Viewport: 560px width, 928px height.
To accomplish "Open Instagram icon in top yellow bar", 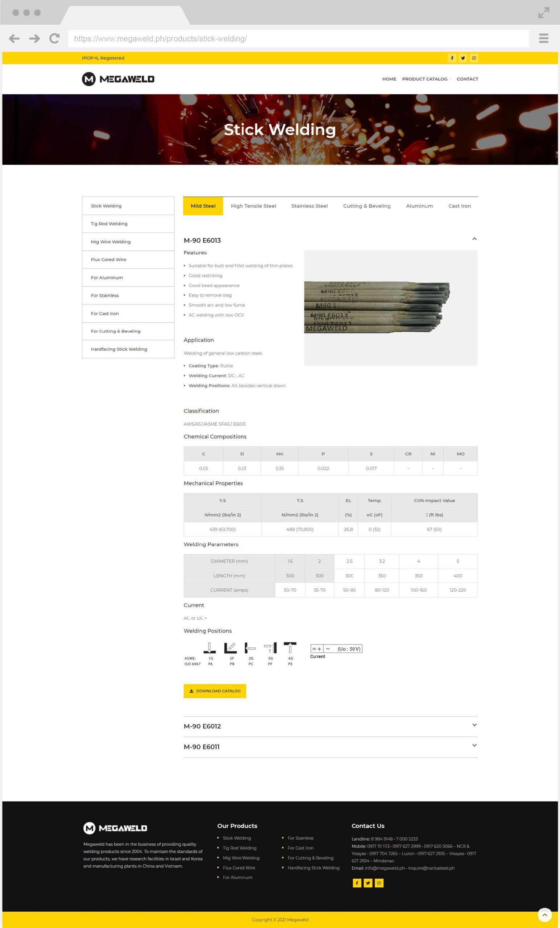I will point(474,58).
